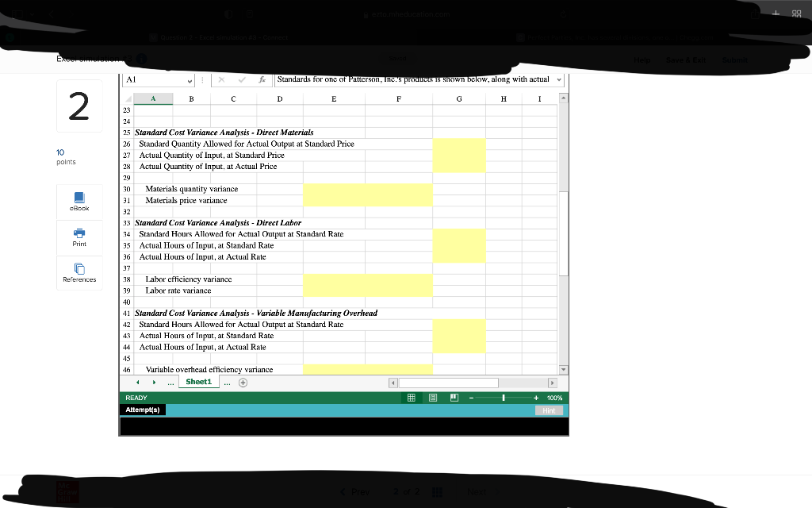Expand the formula bar dropdown arrow
Viewport: 812px width, 508px height.
pyautogui.click(x=559, y=79)
